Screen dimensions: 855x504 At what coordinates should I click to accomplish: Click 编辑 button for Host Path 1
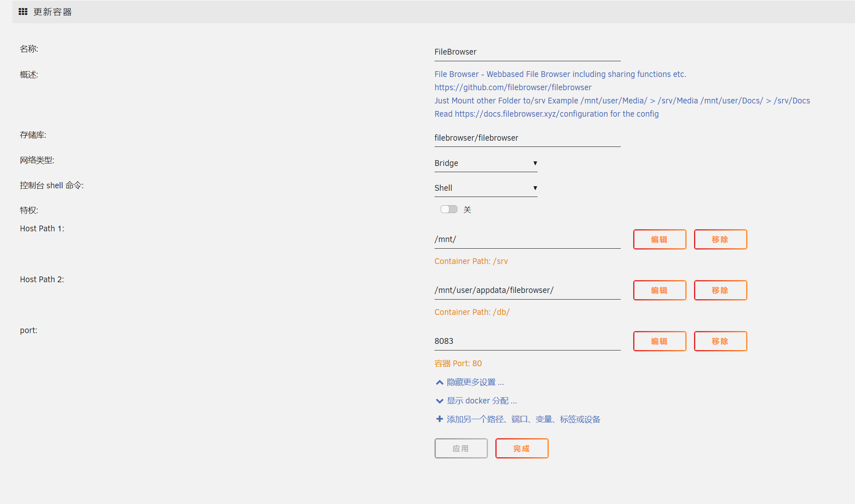[x=659, y=240]
